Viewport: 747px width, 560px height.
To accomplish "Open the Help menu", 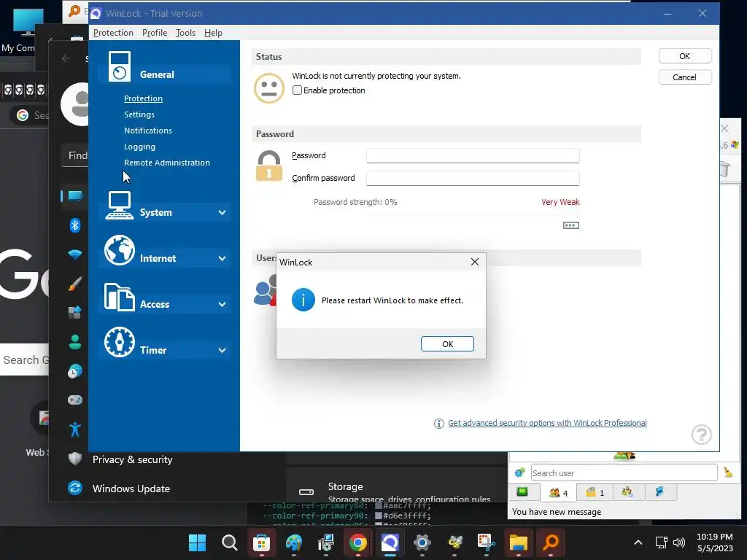I will coord(213,33).
